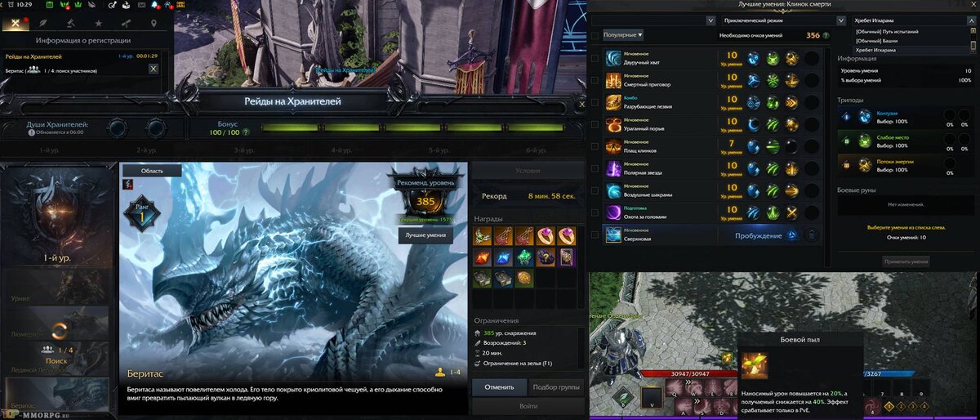Click the Условия conditions button

pos(528,171)
